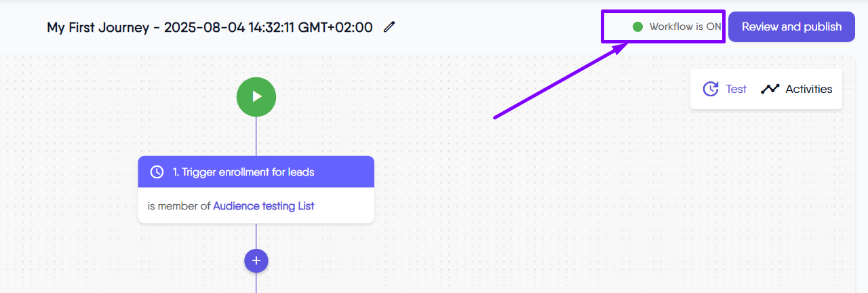Click the green workflow status dot
868x293 pixels.
(x=637, y=27)
